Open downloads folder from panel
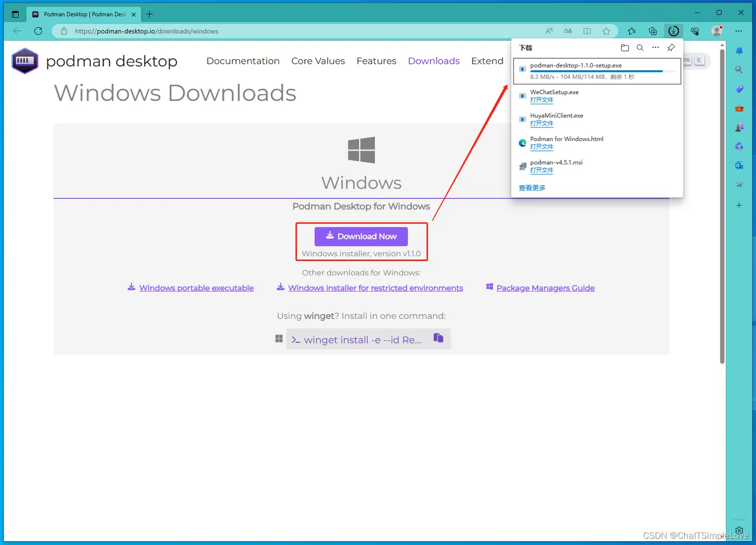This screenshot has width=756, height=545. [x=625, y=48]
